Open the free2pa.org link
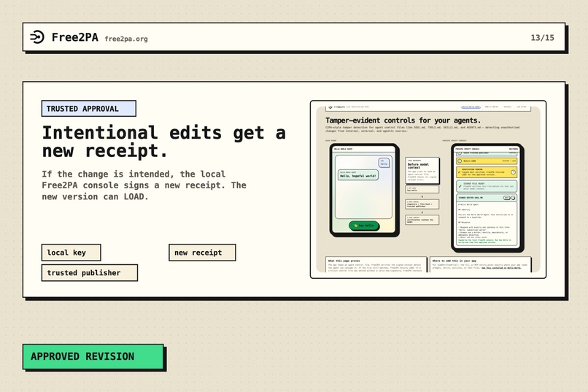588x392 pixels. point(126,39)
